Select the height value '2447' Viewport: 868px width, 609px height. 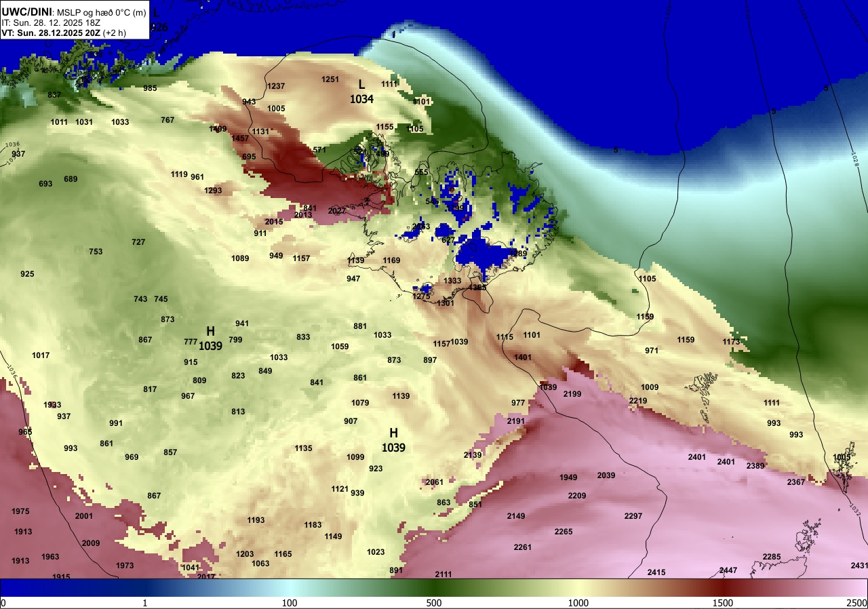pyautogui.click(x=728, y=570)
